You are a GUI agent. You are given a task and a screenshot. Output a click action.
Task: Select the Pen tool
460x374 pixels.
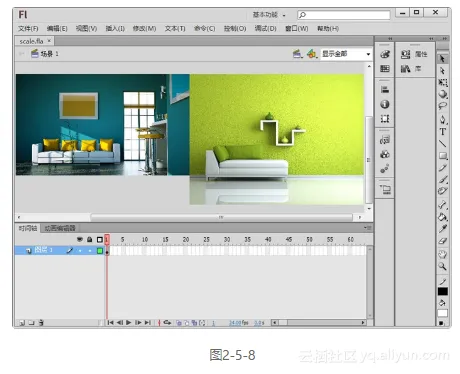tap(442, 120)
